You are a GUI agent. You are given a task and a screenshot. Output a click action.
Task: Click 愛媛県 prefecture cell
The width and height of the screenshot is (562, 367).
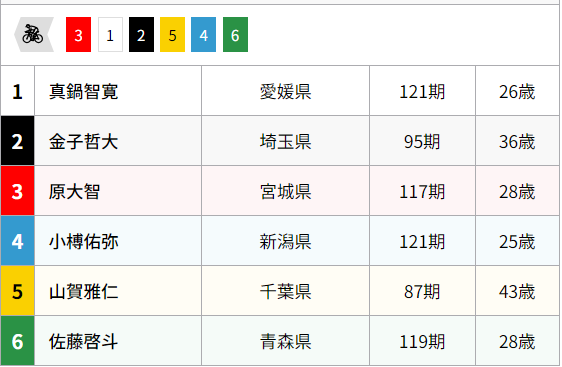click(285, 91)
